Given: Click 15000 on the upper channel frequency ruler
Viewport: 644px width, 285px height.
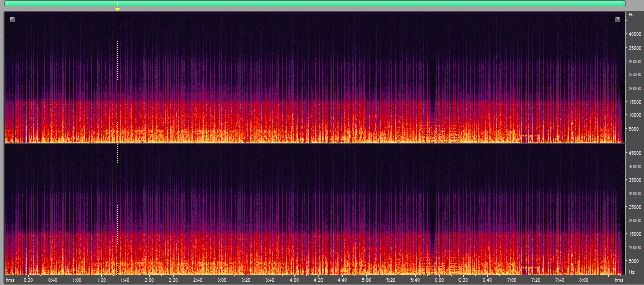Looking at the screenshot, I should tap(635, 102).
